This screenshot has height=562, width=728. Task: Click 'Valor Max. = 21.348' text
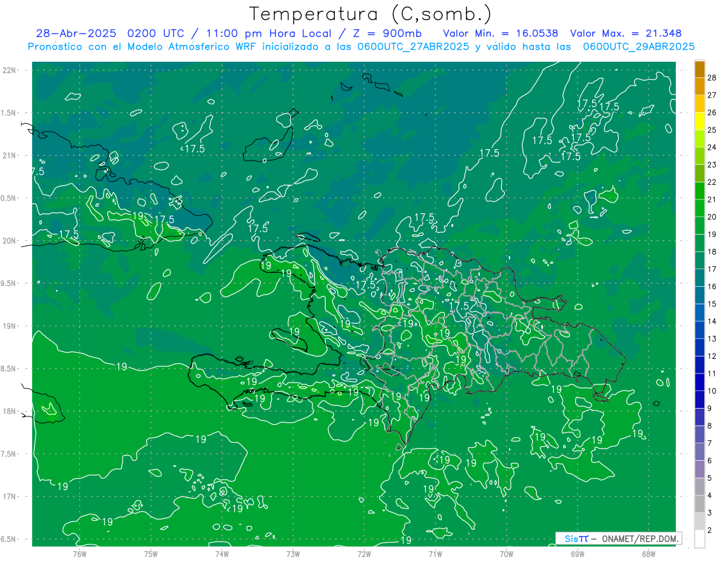click(x=625, y=33)
